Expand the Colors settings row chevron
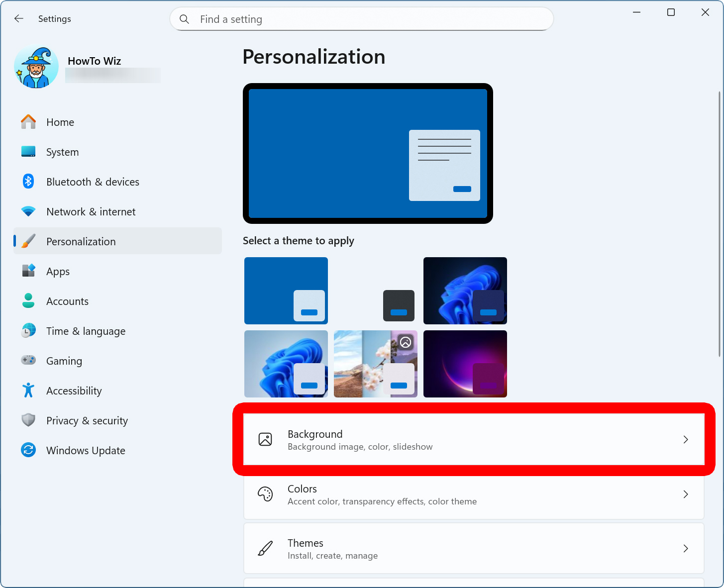This screenshot has width=724, height=588. coord(686,494)
